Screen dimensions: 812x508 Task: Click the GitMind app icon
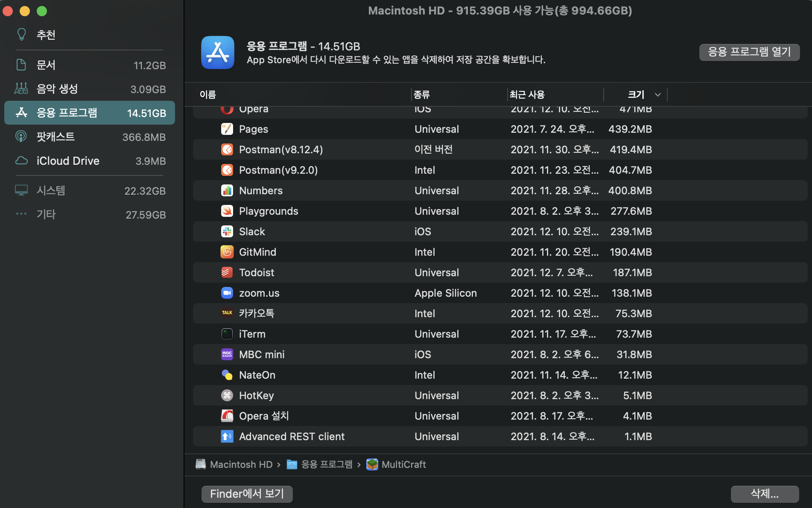click(x=227, y=252)
